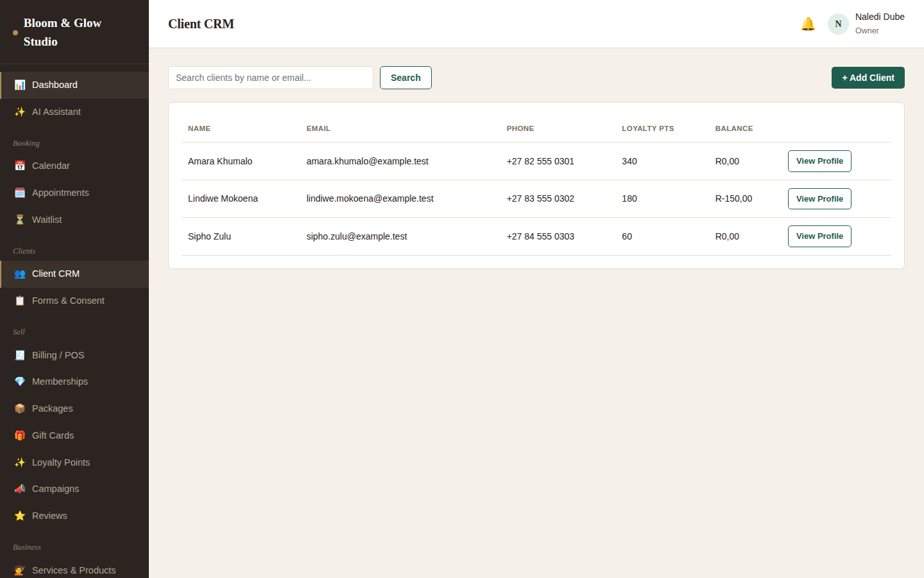The height and width of the screenshot is (578, 924).
Task: Click the BALANCE column header
Action: coord(734,128)
